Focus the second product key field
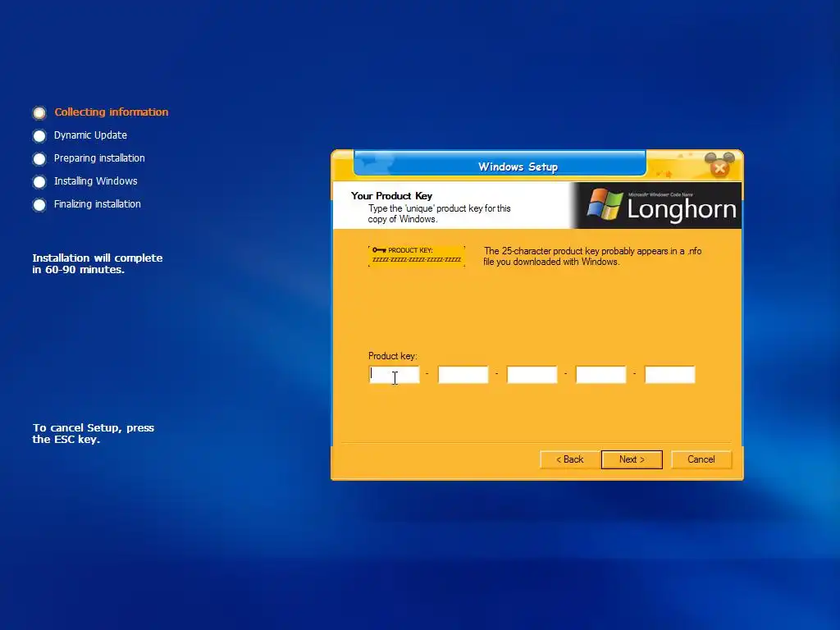 [463, 374]
